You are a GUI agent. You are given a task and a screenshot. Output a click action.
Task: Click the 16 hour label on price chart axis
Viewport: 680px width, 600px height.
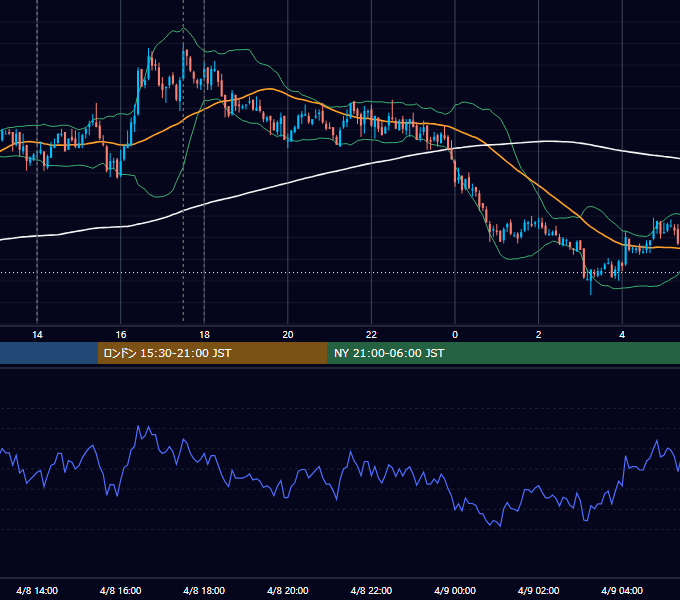121,335
